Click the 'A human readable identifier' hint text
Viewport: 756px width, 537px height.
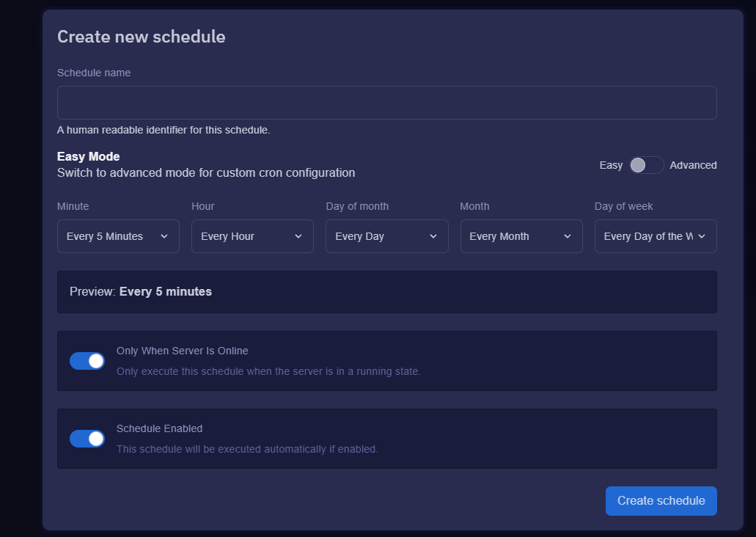coord(164,130)
